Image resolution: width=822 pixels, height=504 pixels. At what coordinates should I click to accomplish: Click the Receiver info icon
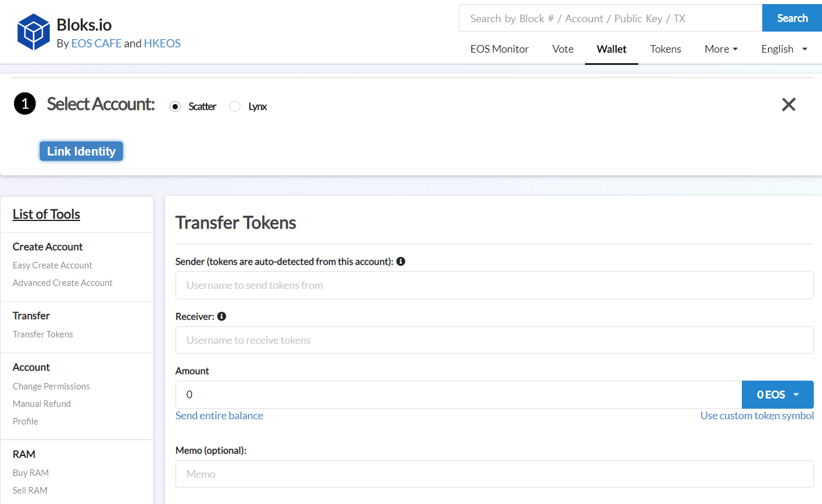pyautogui.click(x=222, y=316)
